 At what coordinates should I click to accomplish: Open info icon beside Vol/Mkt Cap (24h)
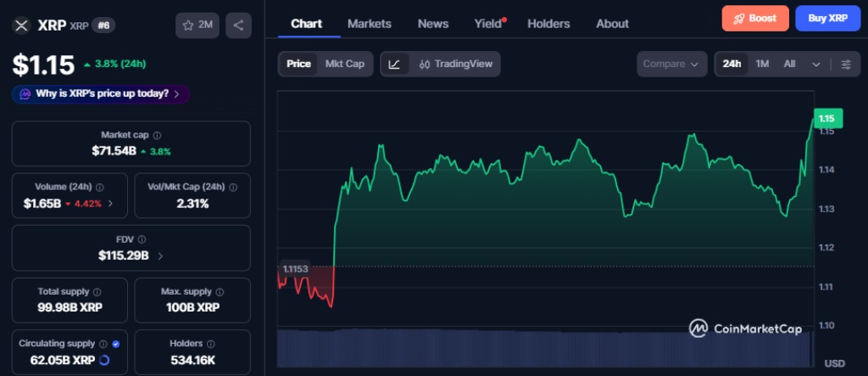pos(233,188)
